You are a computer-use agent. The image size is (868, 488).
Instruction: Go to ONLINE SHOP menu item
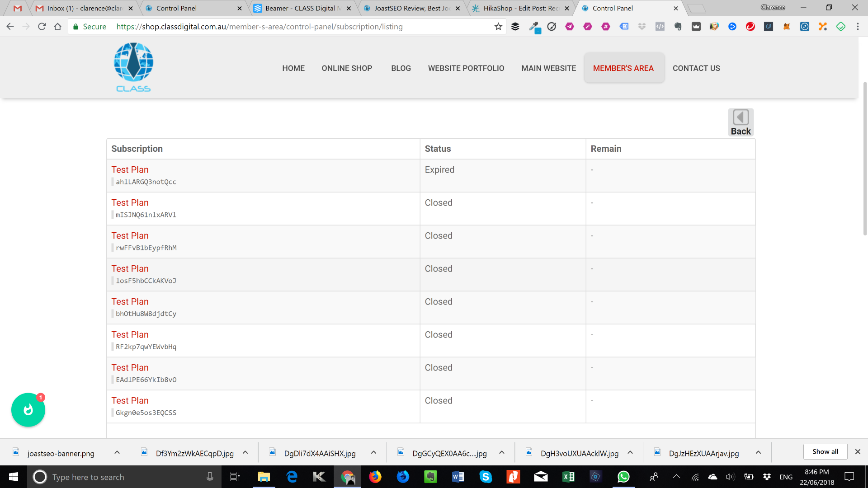(x=347, y=68)
